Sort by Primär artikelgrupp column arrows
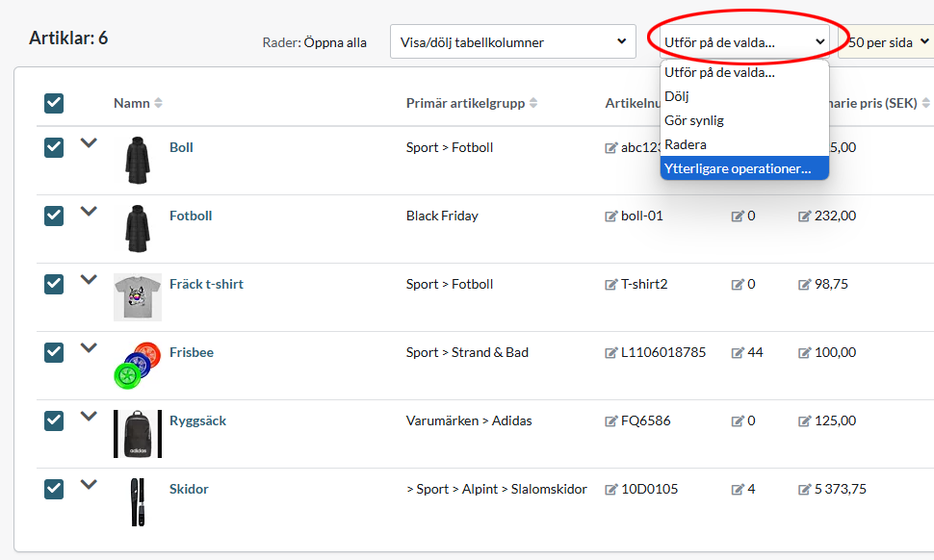 [x=533, y=104]
